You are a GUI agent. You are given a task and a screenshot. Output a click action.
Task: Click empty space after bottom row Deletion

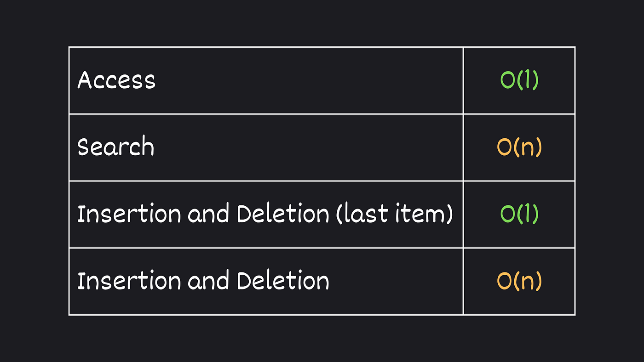[x=396, y=282]
